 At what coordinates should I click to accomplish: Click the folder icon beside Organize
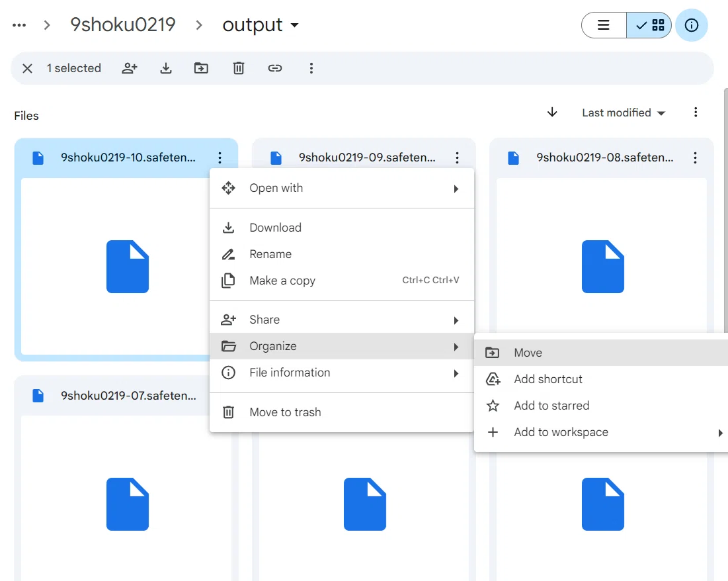(x=228, y=346)
